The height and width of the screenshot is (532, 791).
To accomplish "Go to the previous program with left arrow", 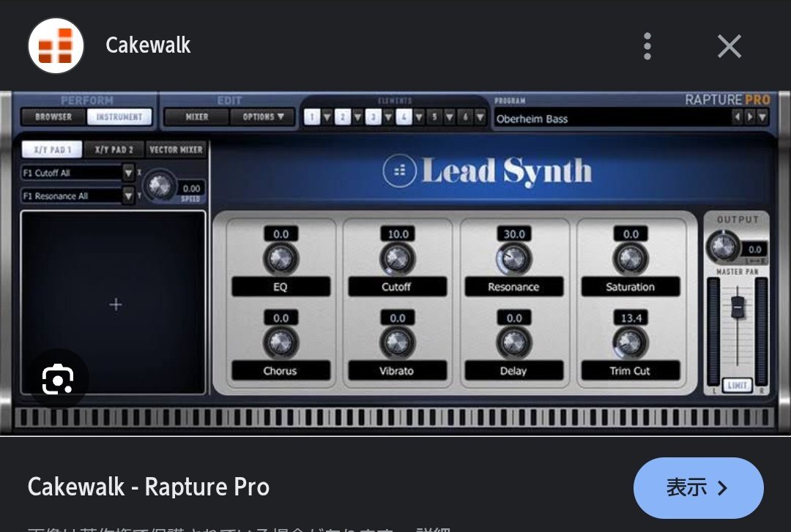I will point(737,118).
